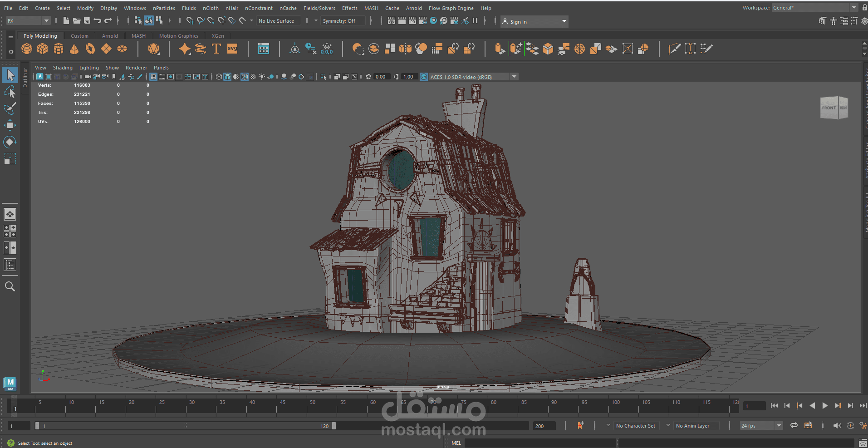Select the polygon Text tool on the shelf
This screenshot has width=868, height=448.
216,48
